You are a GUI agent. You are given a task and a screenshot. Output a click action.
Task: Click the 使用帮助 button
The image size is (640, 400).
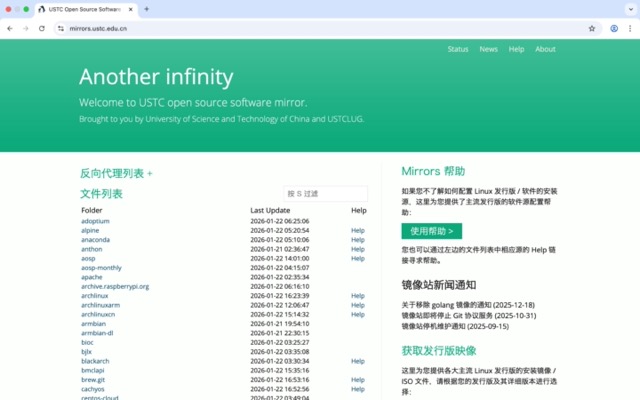431,231
